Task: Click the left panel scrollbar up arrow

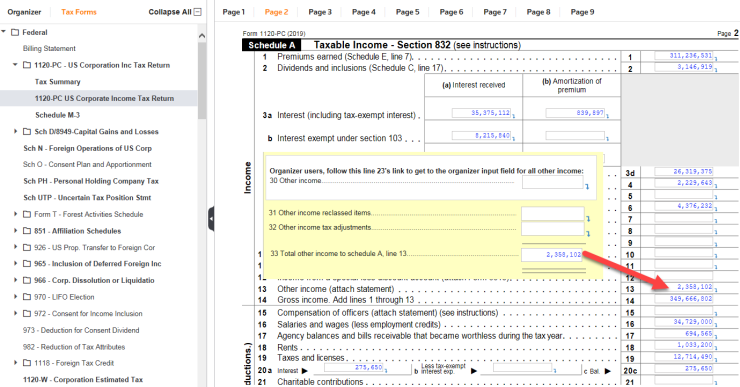Action: coord(202,36)
